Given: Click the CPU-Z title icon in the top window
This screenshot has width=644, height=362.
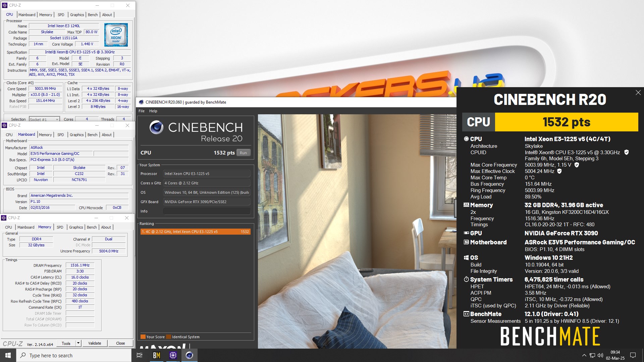Looking at the screenshot, I should [5, 5].
